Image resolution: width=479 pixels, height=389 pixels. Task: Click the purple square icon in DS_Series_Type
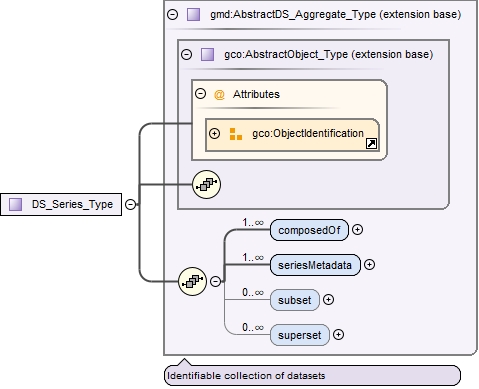[15, 204]
